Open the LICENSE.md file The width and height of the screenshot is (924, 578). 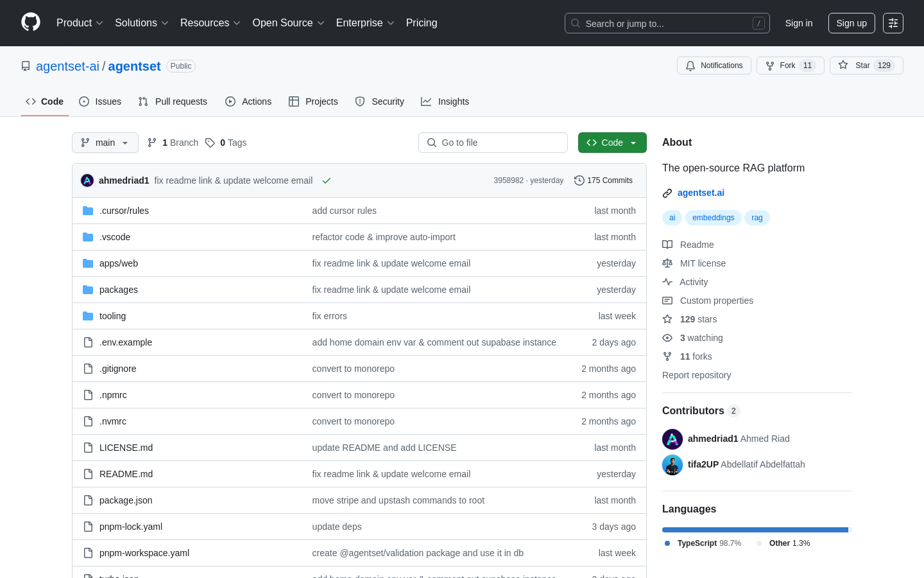(x=126, y=448)
